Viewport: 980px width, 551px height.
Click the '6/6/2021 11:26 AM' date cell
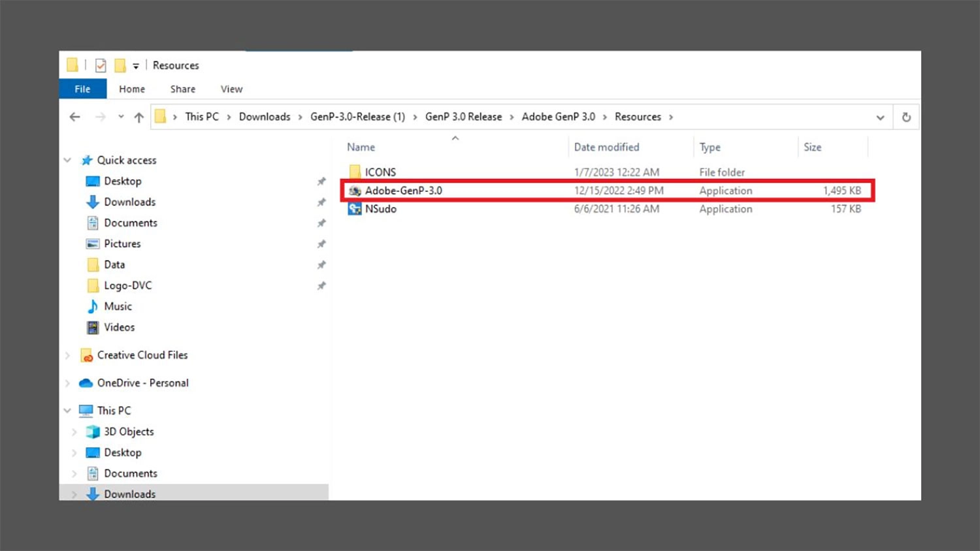[617, 209]
